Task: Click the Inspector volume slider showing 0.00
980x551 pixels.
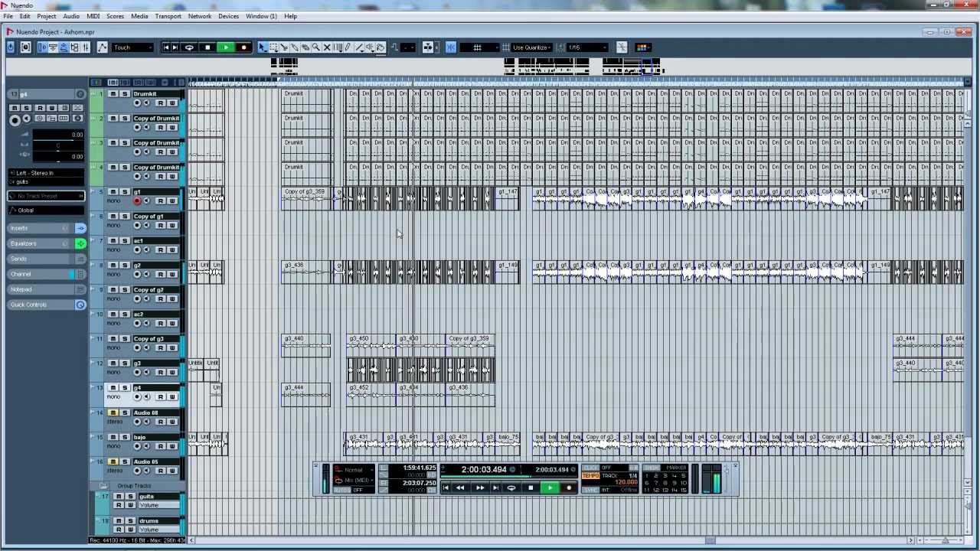Action: 57,135
